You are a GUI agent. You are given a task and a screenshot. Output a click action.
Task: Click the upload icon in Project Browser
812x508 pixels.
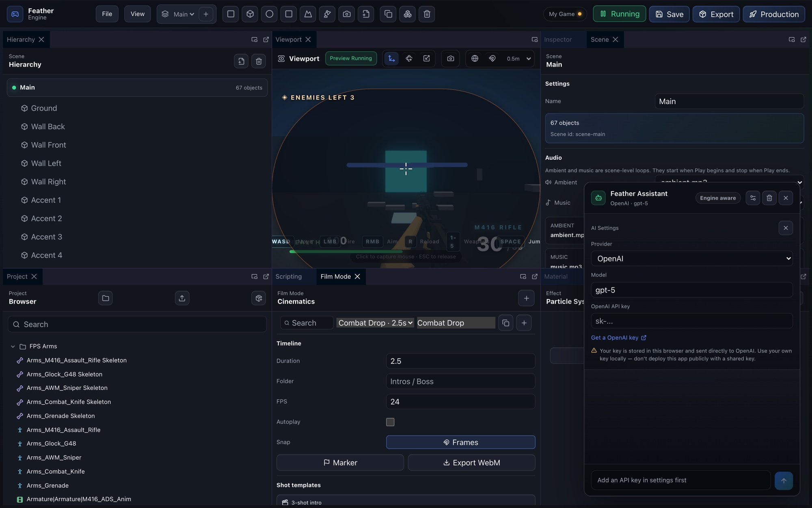click(x=182, y=298)
